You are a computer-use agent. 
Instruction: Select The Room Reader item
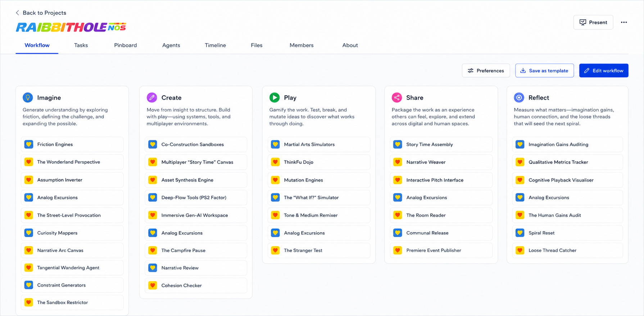[x=441, y=215]
